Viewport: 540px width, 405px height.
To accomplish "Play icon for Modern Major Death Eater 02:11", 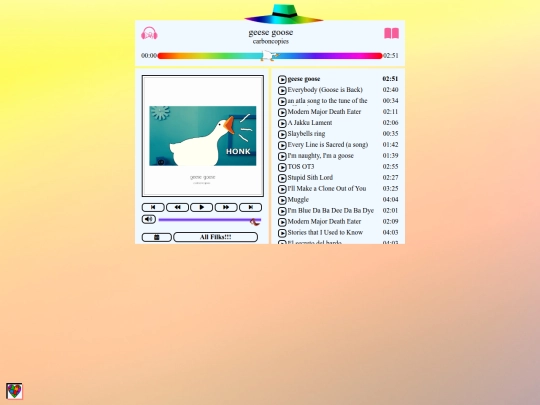I will point(282,113).
